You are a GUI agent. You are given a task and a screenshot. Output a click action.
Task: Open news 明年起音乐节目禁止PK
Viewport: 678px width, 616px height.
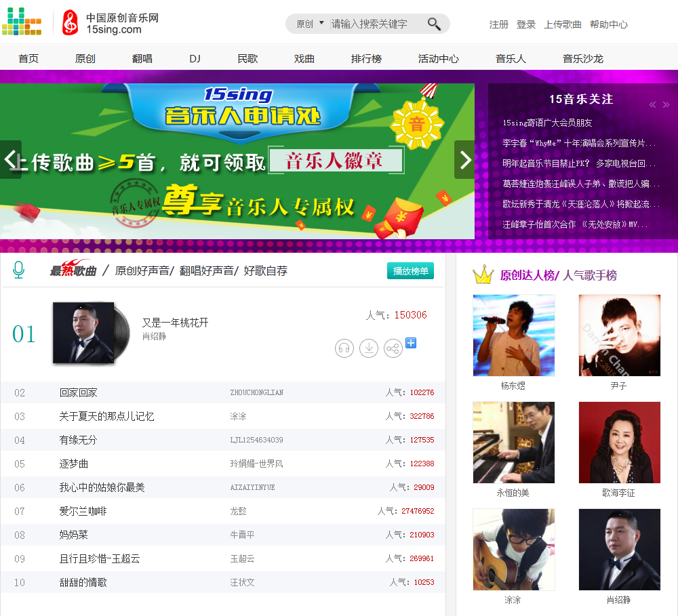pyautogui.click(x=579, y=163)
